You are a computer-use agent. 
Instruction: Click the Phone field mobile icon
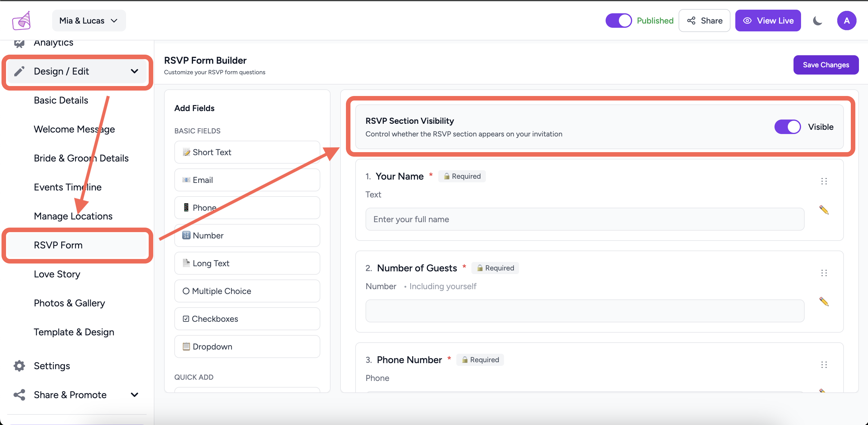point(186,207)
